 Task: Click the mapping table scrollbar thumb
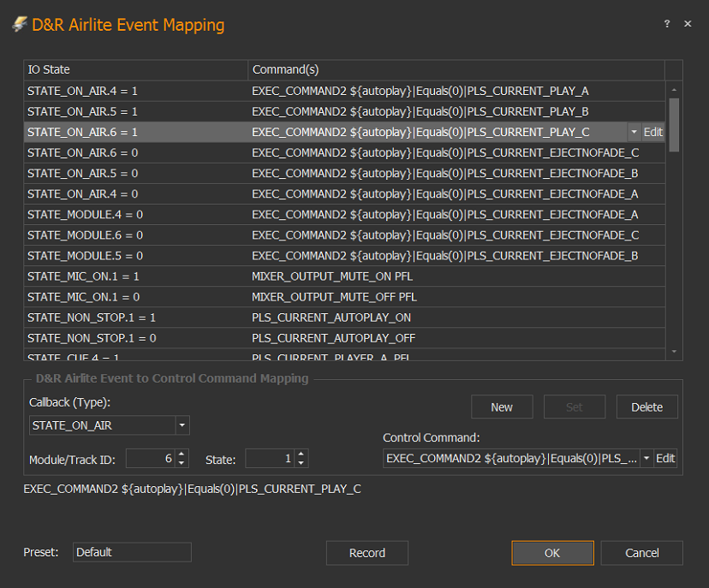[x=674, y=125]
